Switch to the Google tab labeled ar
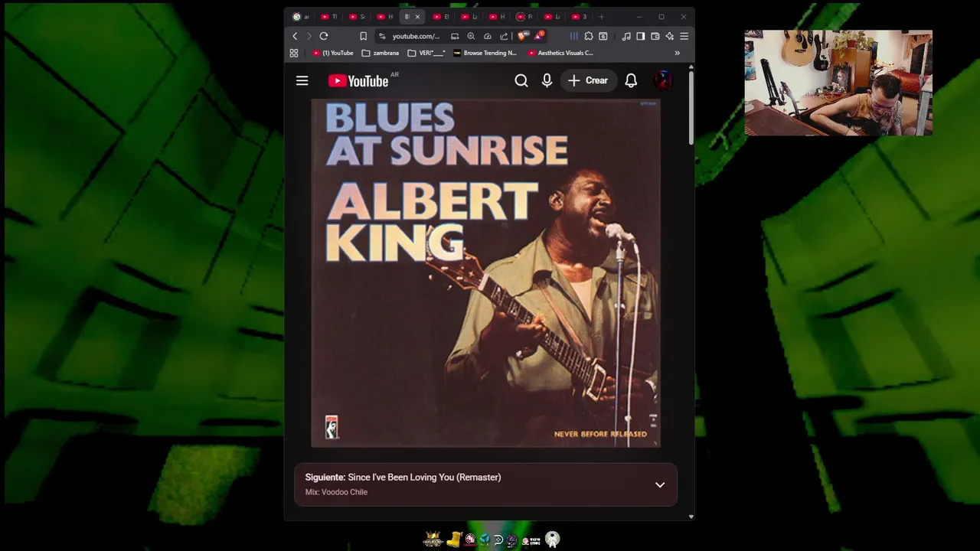This screenshot has height=551, width=980. coord(301,17)
